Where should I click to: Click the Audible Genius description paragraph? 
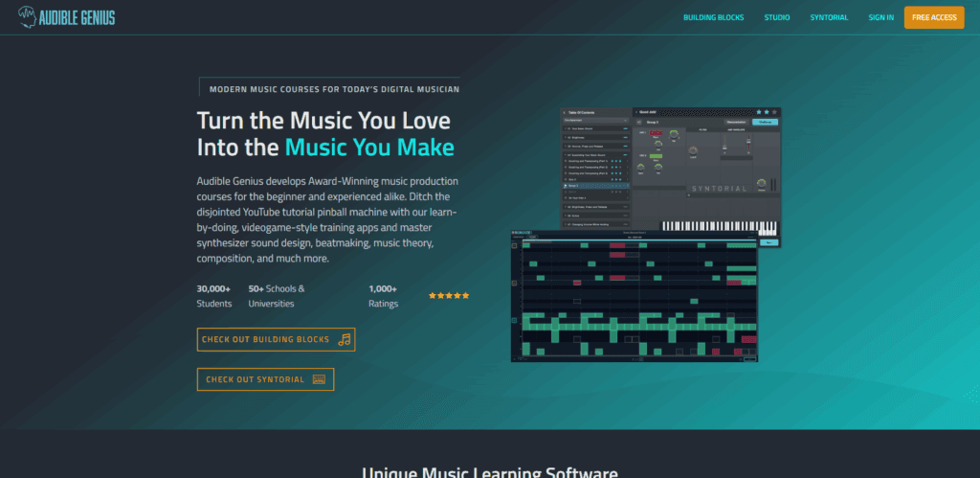327,219
